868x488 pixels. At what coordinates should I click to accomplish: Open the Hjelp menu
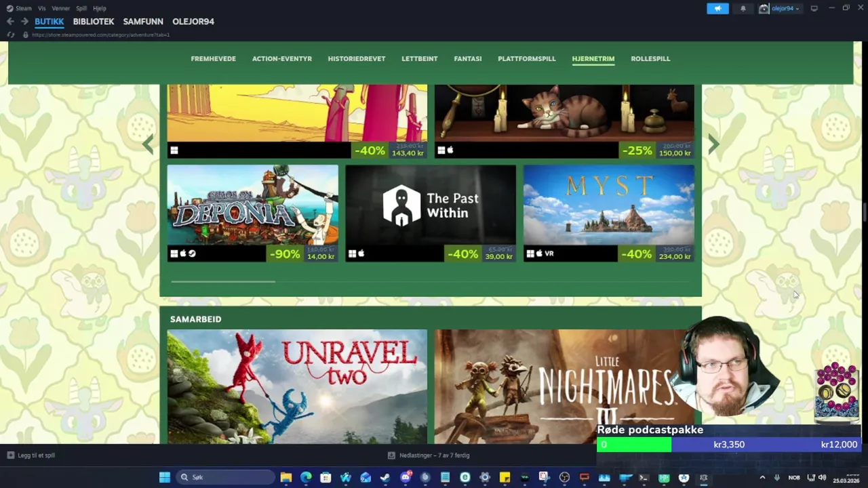pyautogui.click(x=99, y=8)
